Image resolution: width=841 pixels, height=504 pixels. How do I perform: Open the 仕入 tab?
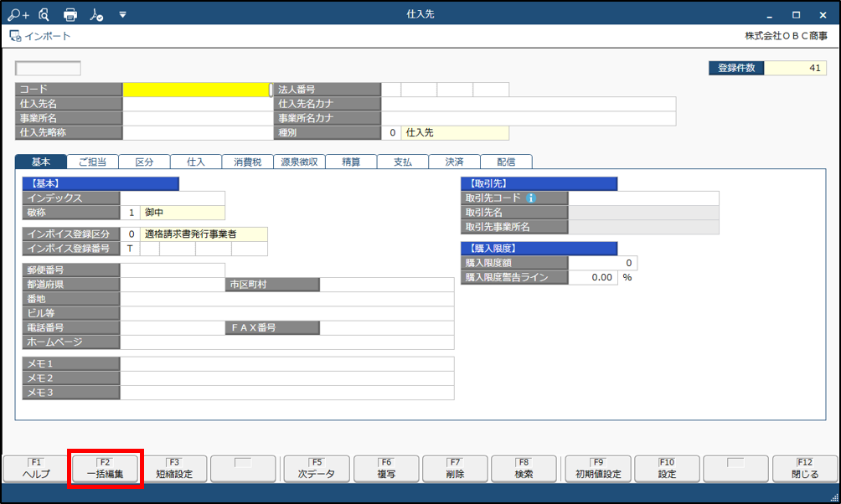[196, 162]
